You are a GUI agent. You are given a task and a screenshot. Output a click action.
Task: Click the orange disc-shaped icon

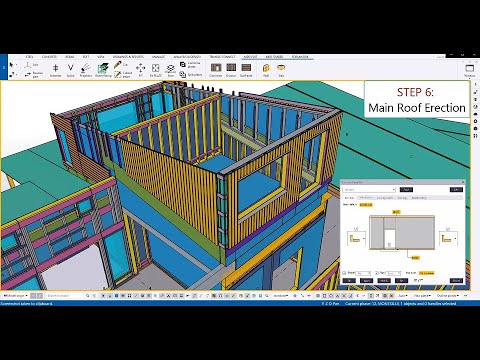(281, 68)
